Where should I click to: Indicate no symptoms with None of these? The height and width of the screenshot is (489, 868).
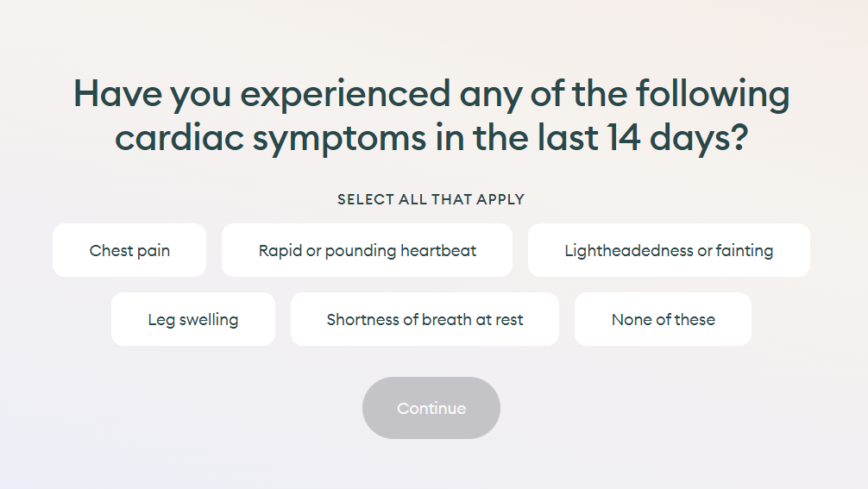click(x=663, y=320)
